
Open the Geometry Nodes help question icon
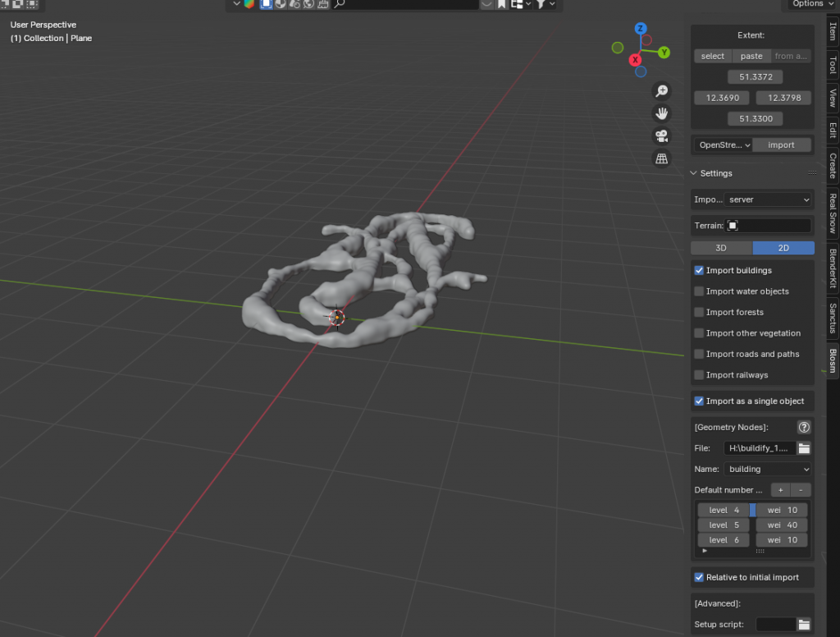pos(804,427)
